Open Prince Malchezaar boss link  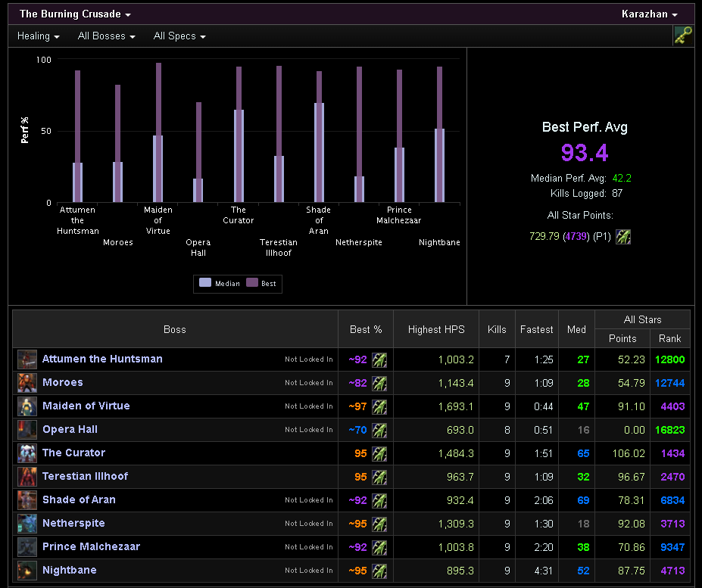tap(92, 546)
